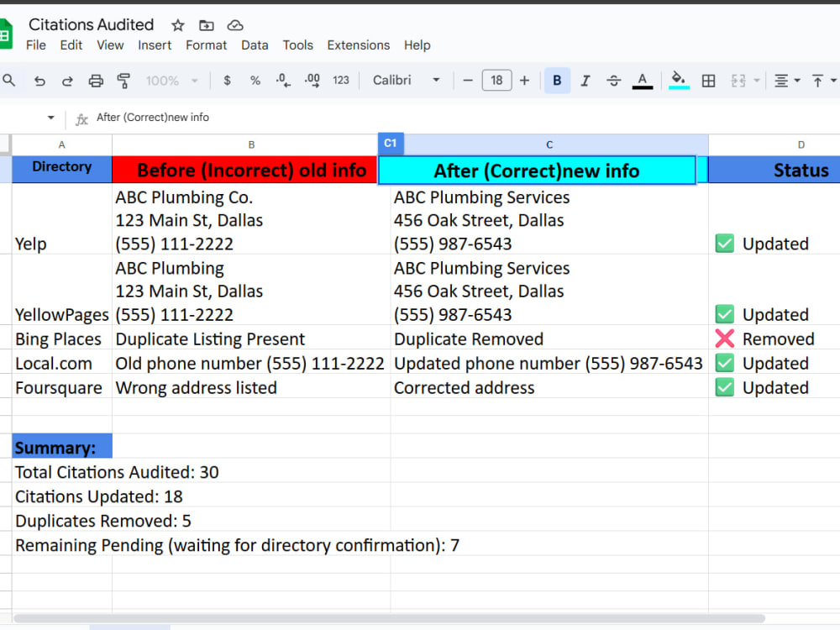The width and height of the screenshot is (840, 630).
Task: Open the Insert menu
Action: click(155, 45)
